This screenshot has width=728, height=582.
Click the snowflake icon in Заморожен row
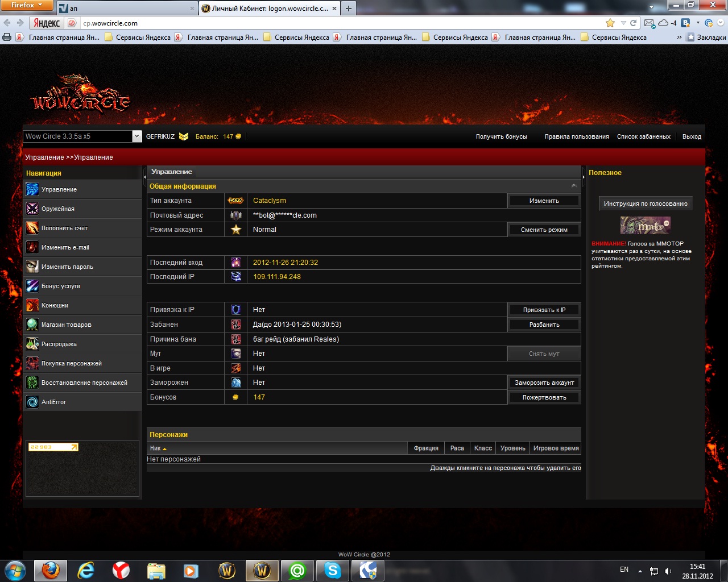[x=236, y=383]
